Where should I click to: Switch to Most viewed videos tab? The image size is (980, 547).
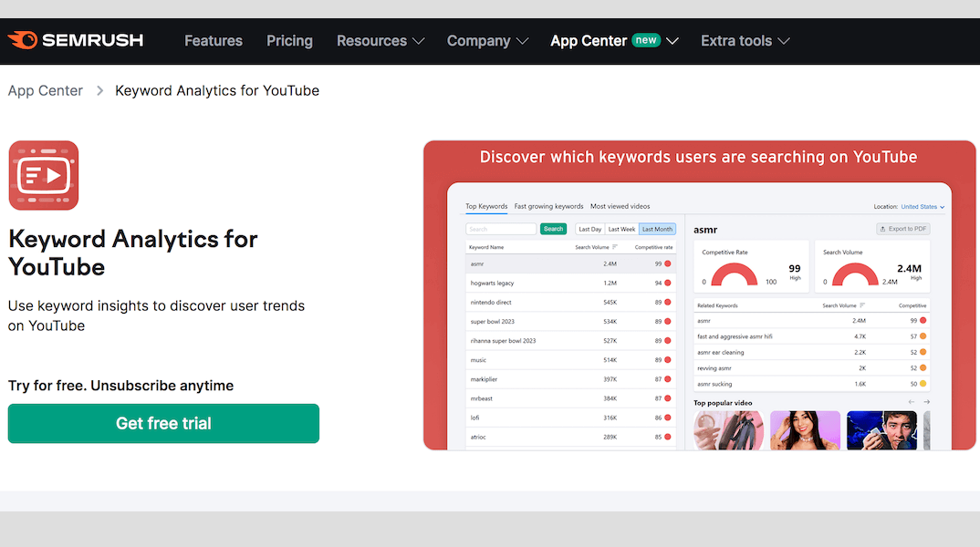pos(620,206)
